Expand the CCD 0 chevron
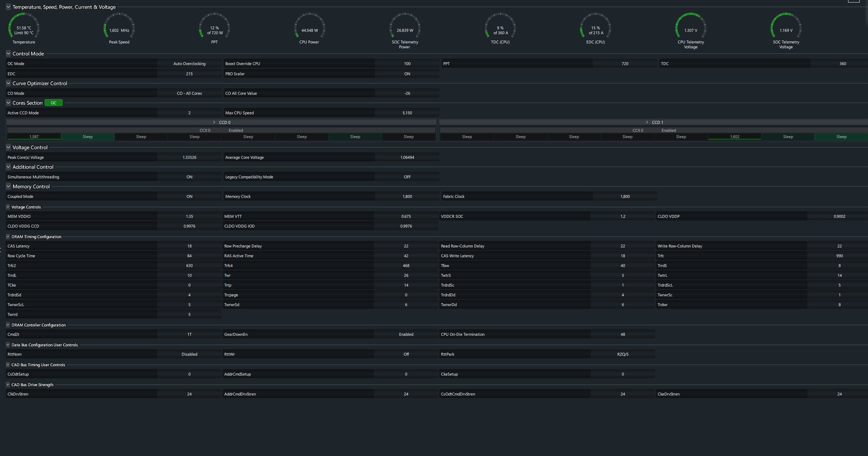This screenshot has height=456, width=868. click(214, 122)
